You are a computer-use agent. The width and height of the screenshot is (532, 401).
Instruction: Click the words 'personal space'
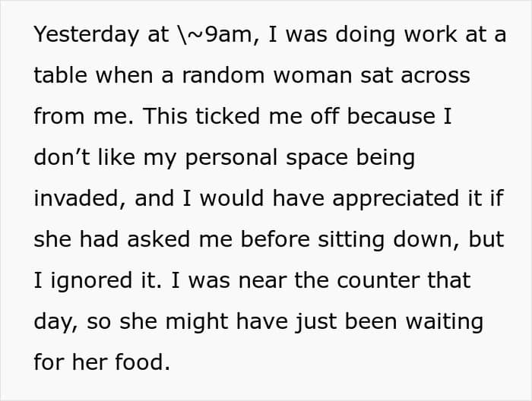(x=267, y=159)
